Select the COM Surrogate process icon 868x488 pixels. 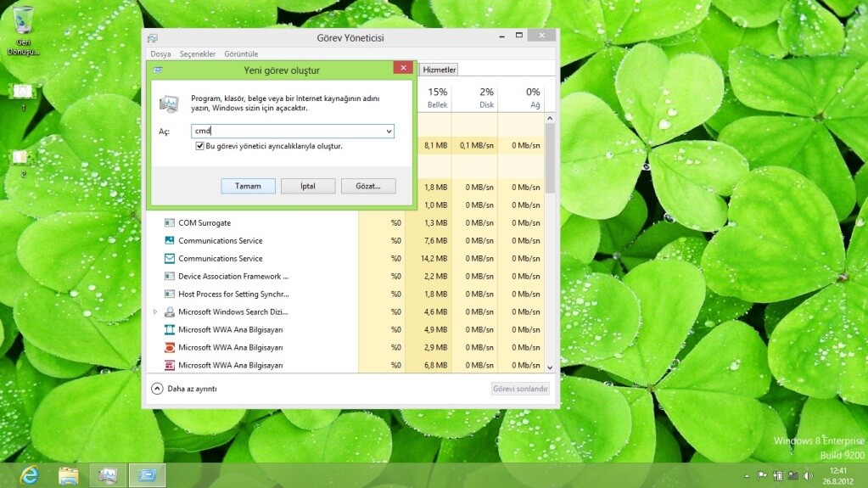[x=170, y=223]
